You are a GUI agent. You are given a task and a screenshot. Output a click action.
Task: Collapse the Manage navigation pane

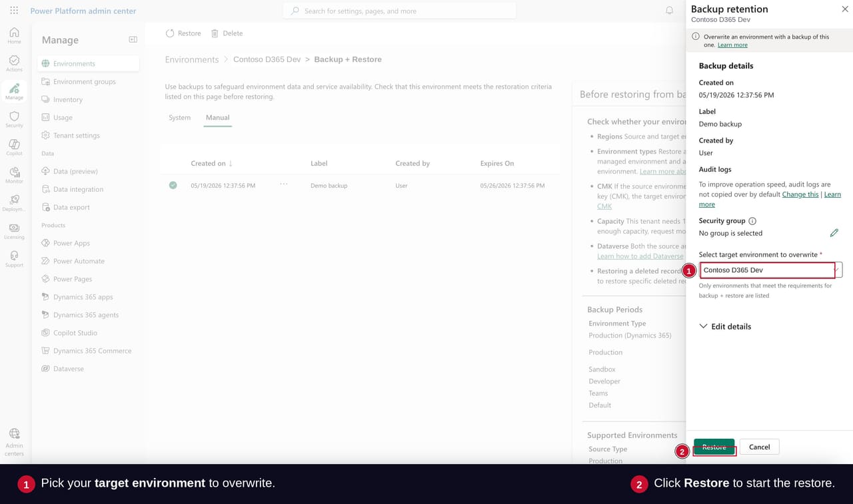click(133, 40)
